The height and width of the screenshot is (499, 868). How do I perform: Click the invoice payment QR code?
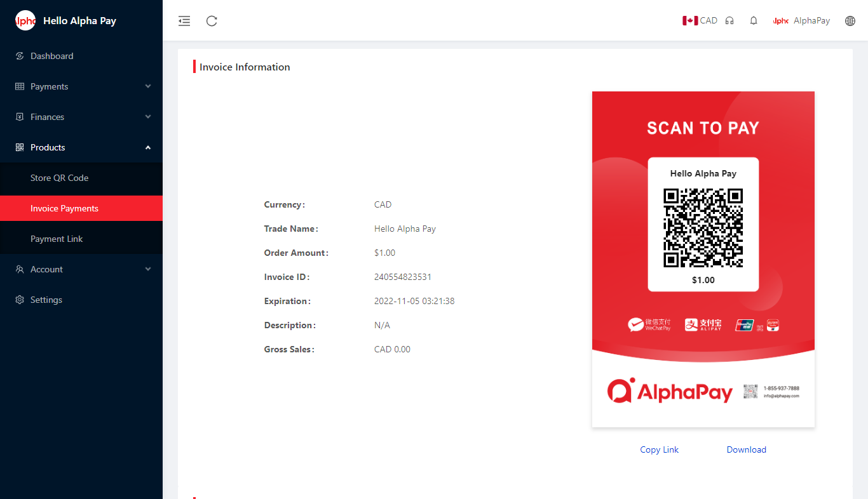pyautogui.click(x=703, y=229)
